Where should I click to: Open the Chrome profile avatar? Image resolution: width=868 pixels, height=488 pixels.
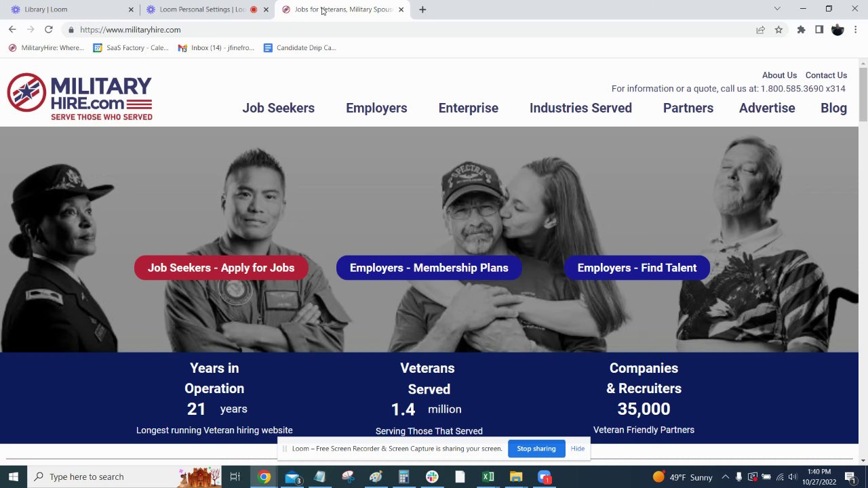837,30
